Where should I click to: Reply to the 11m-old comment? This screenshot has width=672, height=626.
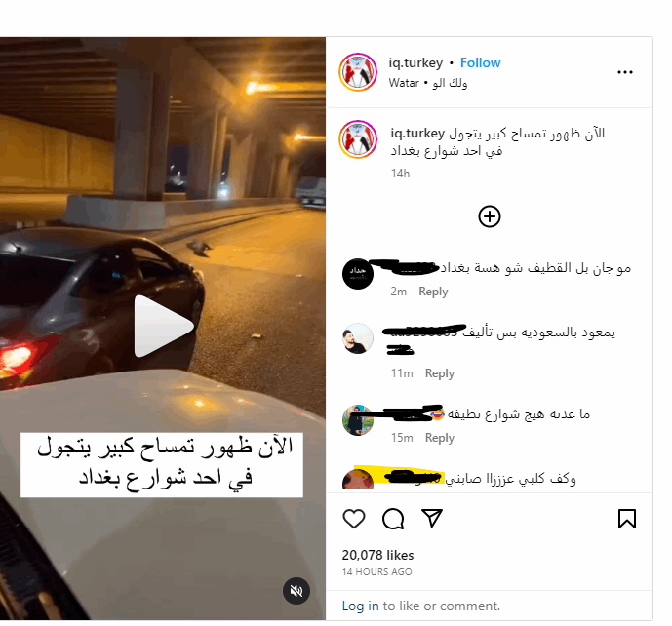click(x=439, y=373)
